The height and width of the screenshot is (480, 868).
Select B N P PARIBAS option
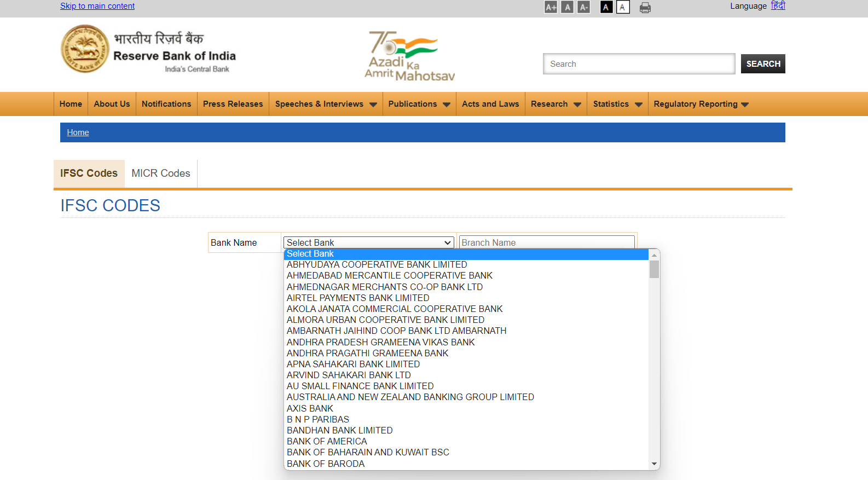(x=466, y=419)
